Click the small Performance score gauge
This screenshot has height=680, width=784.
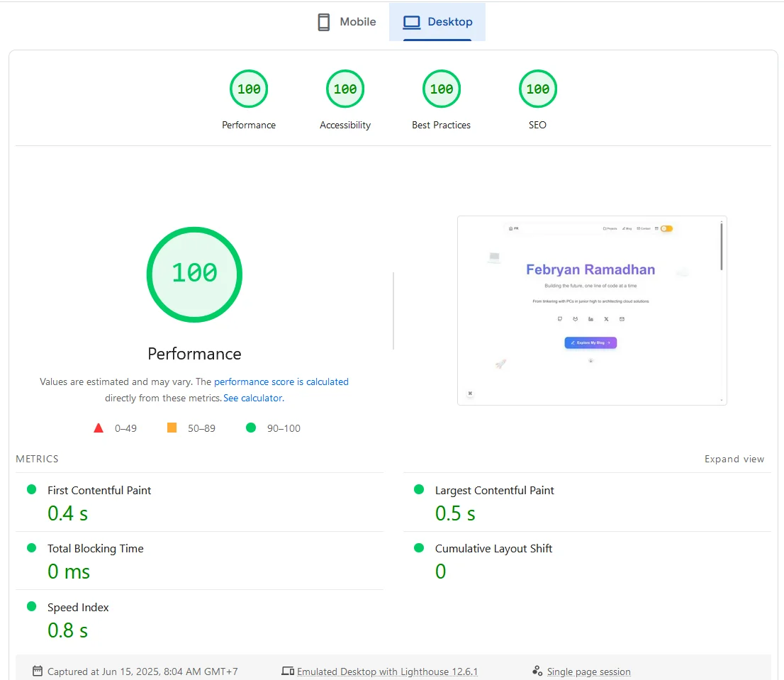pos(249,89)
